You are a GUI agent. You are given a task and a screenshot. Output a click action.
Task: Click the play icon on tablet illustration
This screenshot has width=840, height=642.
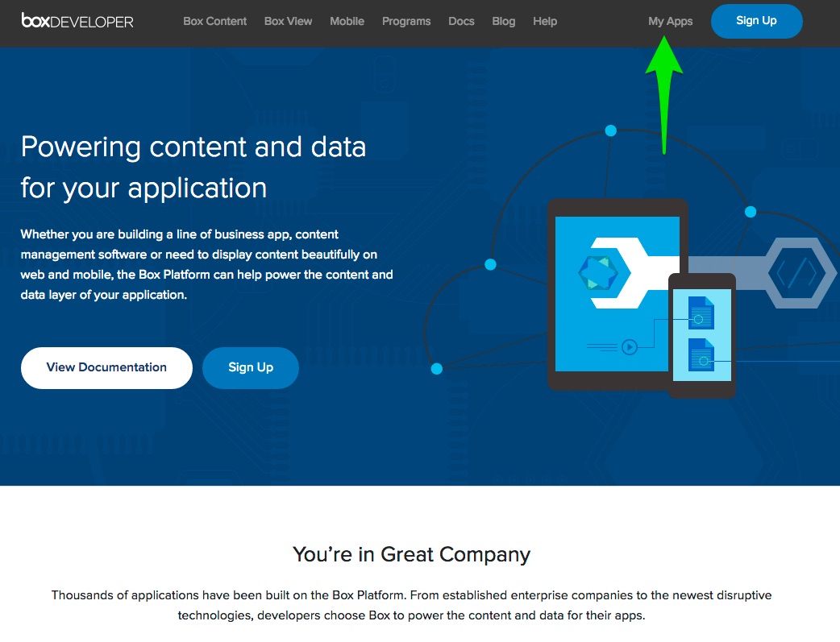click(x=630, y=347)
